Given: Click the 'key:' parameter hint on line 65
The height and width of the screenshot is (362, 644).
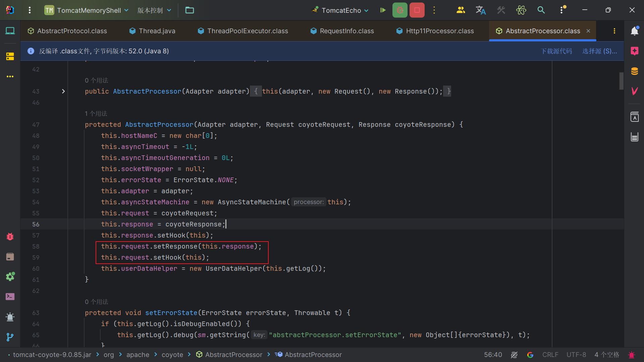Looking at the screenshot, I should click(259, 335).
